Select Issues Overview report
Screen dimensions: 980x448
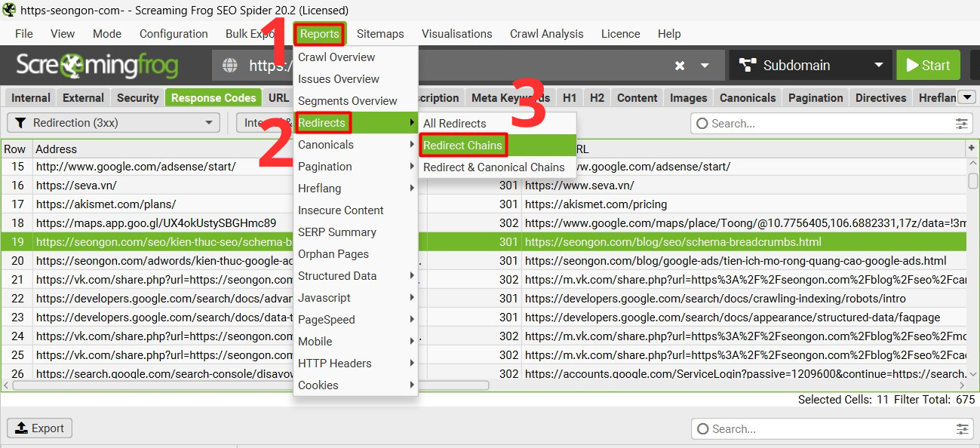tap(355, 79)
